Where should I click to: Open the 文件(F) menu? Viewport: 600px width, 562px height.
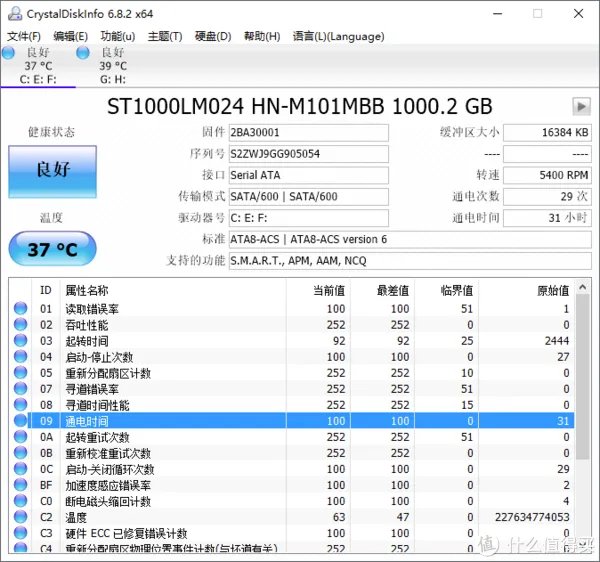[24, 36]
